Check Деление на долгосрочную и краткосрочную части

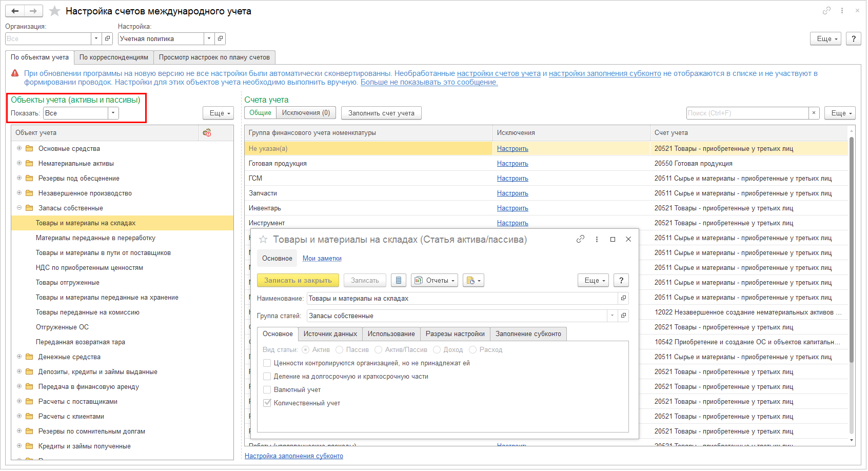point(267,377)
